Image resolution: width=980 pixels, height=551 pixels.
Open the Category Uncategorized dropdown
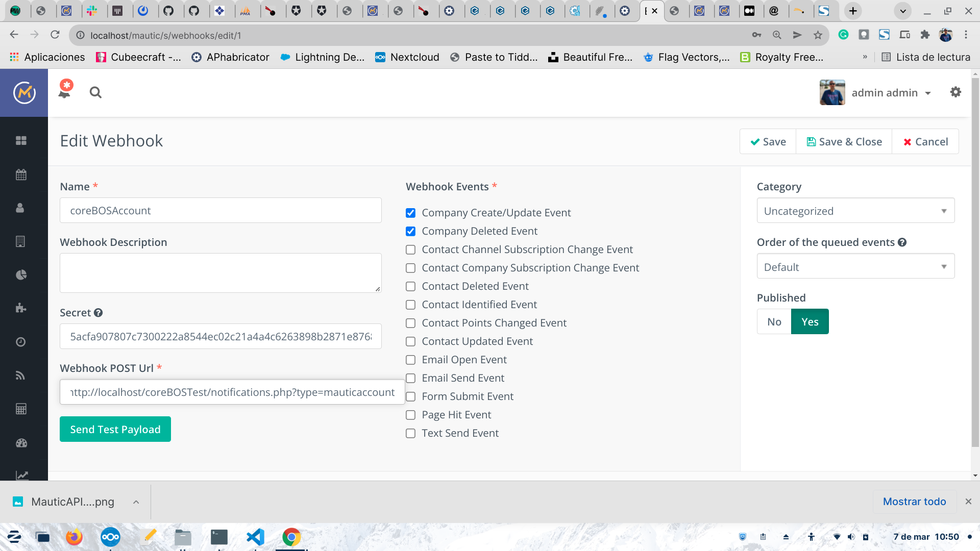coord(855,211)
